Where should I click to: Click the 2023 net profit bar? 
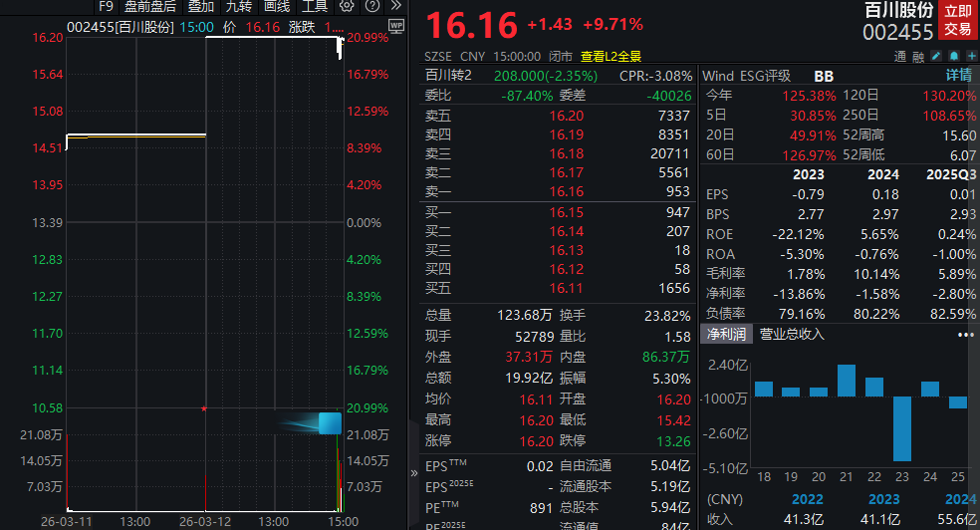pyautogui.click(x=902, y=428)
